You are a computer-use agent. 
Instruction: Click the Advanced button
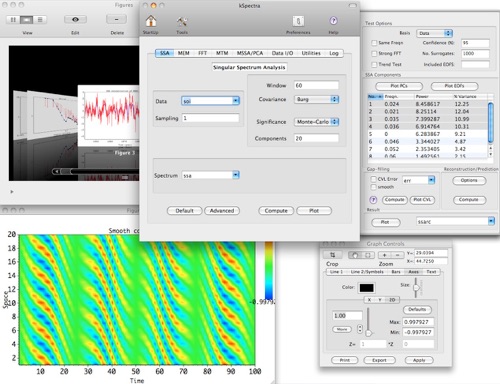point(222,211)
